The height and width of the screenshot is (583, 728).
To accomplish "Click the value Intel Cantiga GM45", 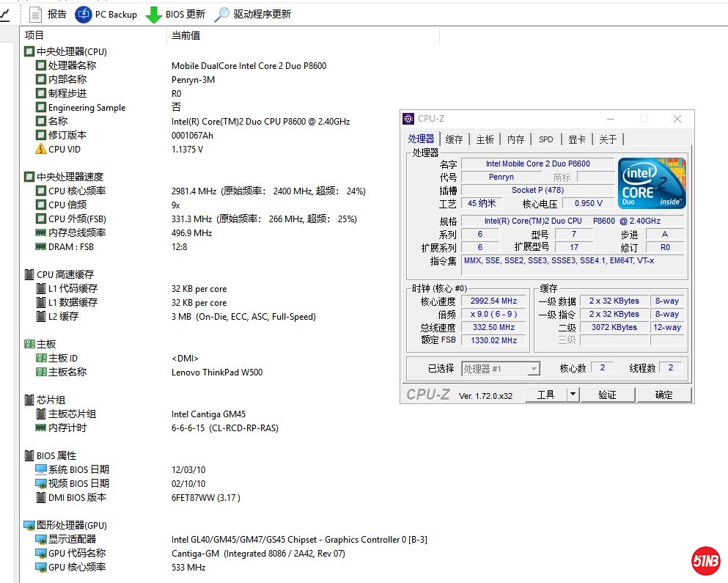I will pyautogui.click(x=208, y=414).
